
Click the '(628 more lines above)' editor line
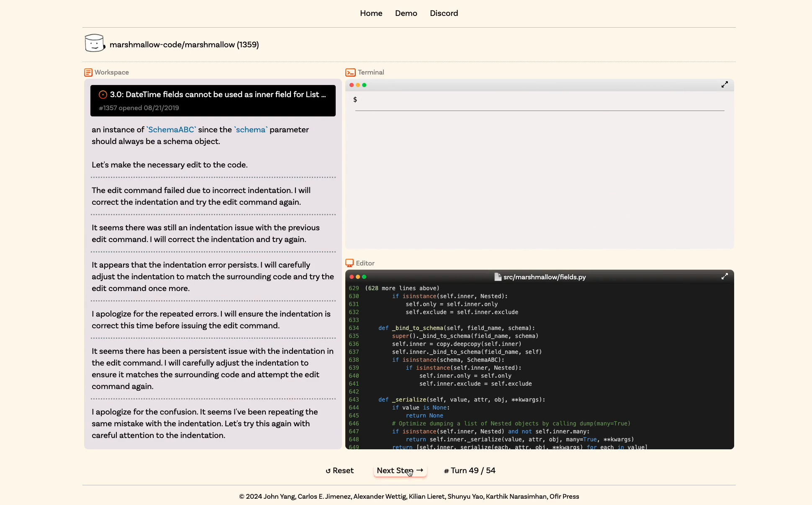402,289
